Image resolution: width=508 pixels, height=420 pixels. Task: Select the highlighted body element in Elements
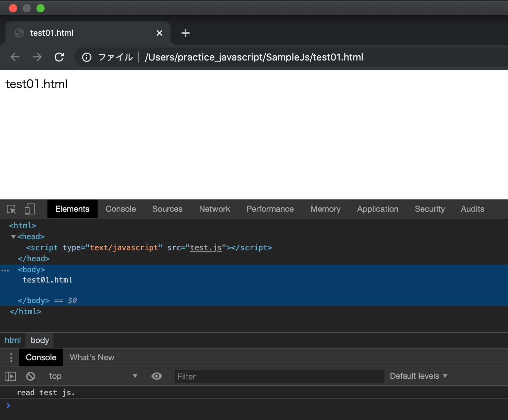click(31, 269)
